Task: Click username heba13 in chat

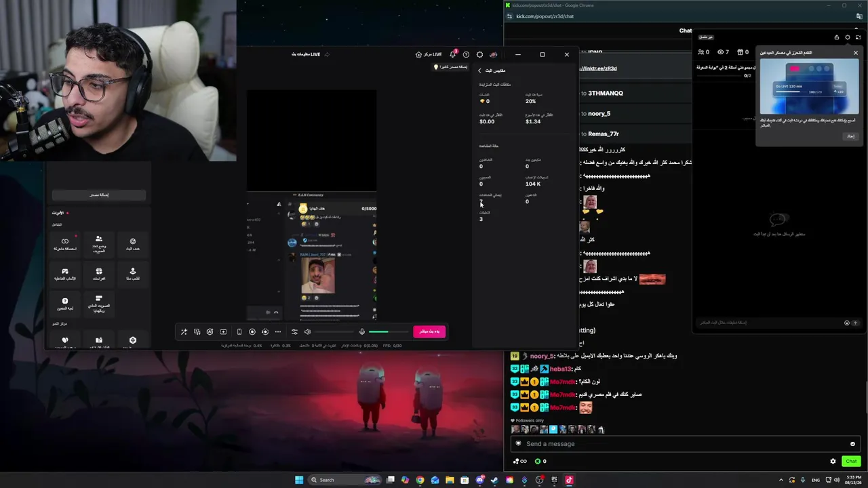Action: (560, 369)
